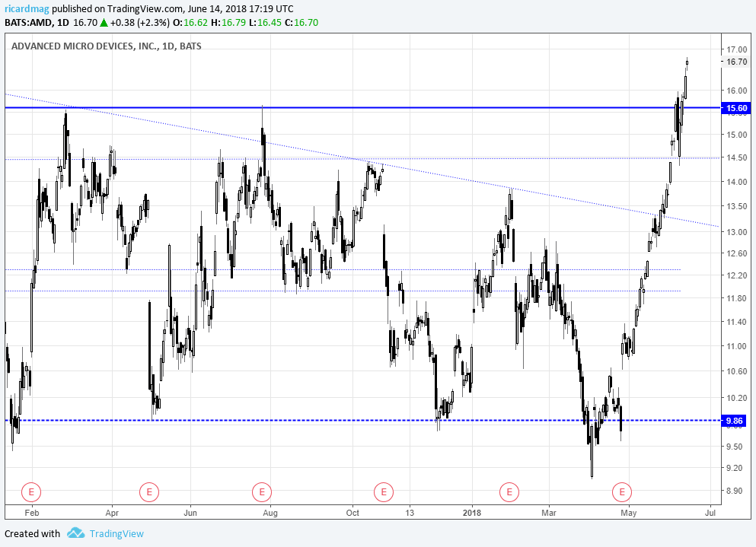Click the 15.00 price axis label
Image resolution: width=756 pixels, height=547 pixels.
[736, 135]
